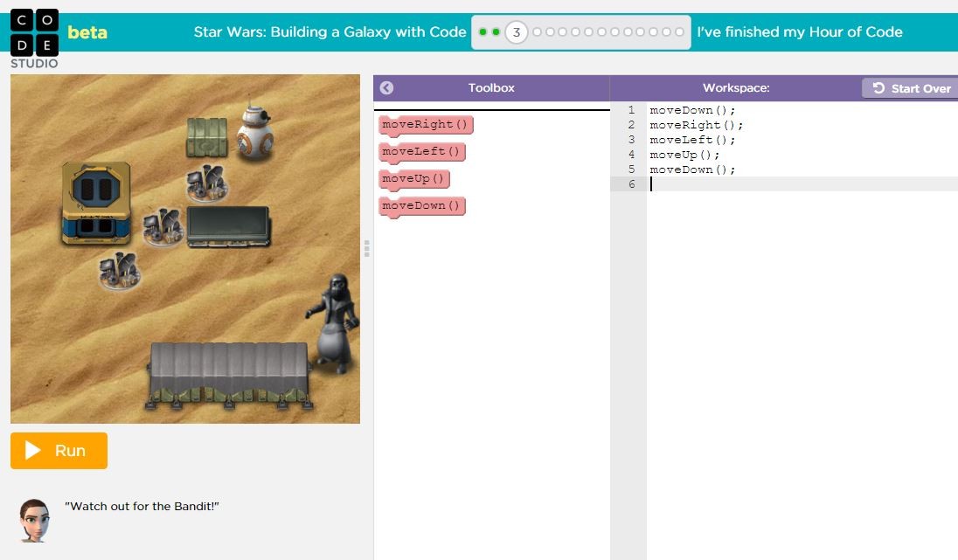Click gutter line number 6

(x=631, y=184)
